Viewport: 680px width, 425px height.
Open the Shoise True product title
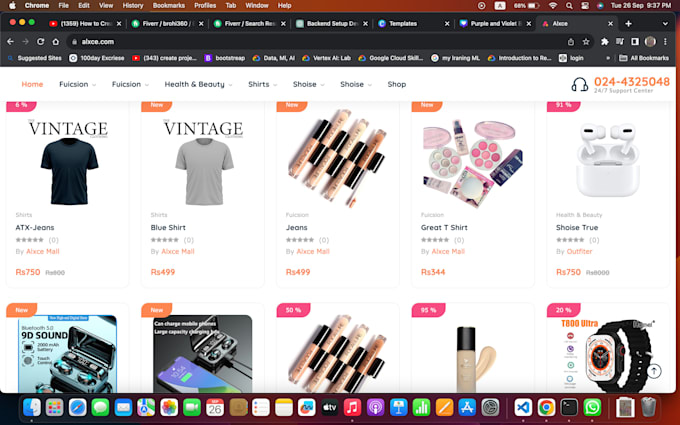pyautogui.click(x=577, y=227)
